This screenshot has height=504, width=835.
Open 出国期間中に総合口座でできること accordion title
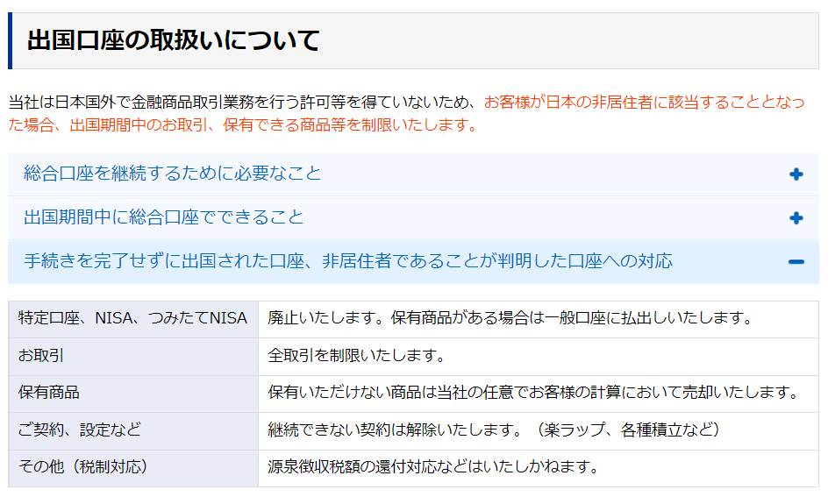point(163,217)
